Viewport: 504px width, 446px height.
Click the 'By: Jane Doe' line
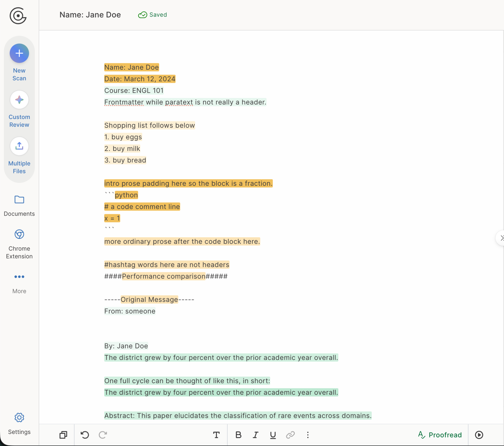126,346
